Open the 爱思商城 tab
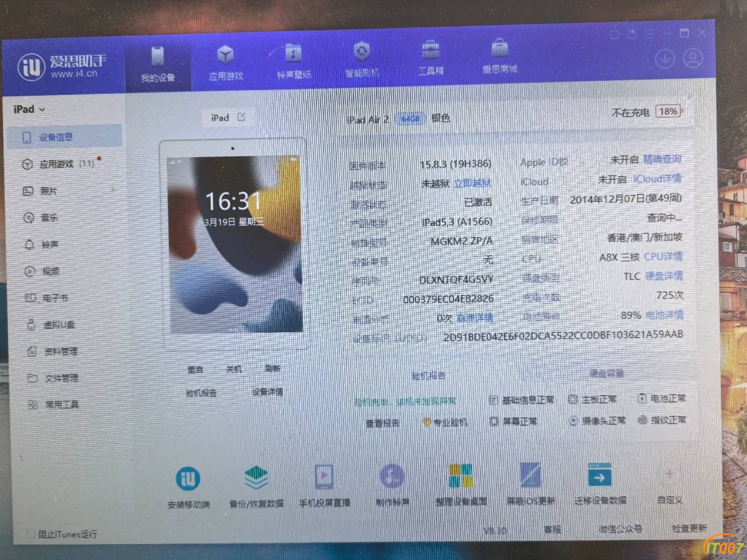The width and height of the screenshot is (747, 560). point(500,57)
